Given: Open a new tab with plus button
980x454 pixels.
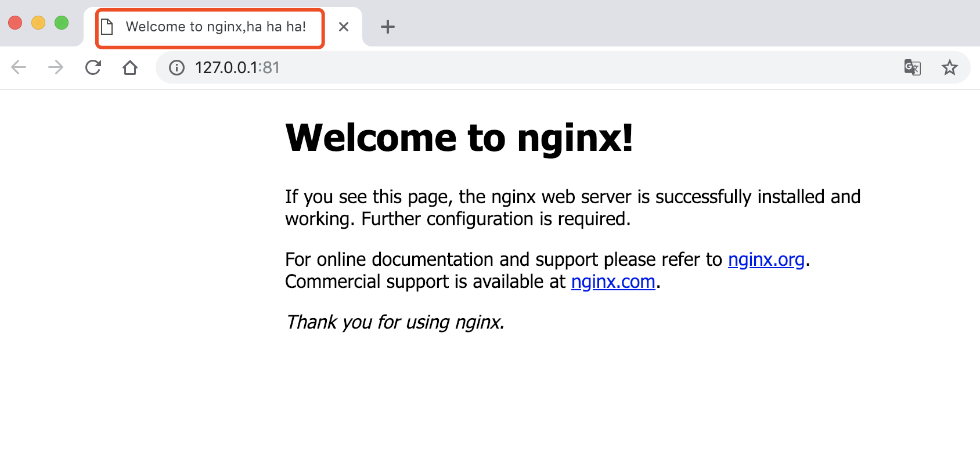Looking at the screenshot, I should point(388,27).
